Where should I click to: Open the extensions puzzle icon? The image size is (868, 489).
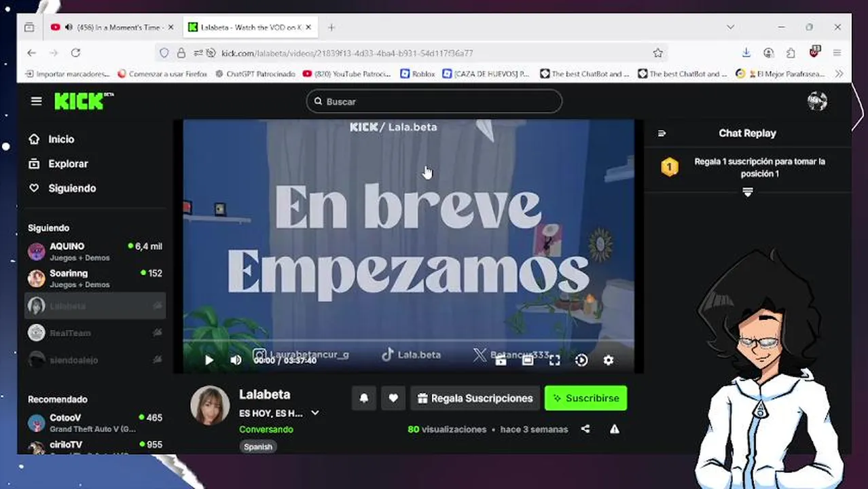(x=791, y=53)
